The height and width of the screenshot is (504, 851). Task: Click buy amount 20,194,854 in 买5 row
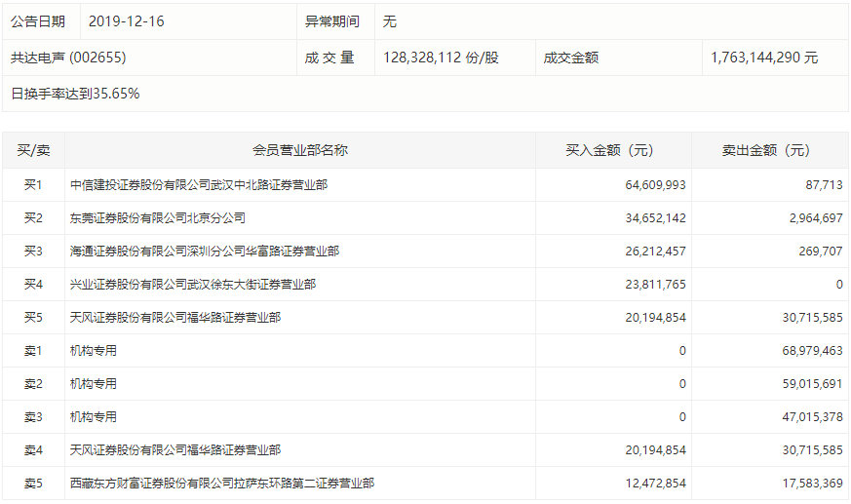tap(656, 318)
